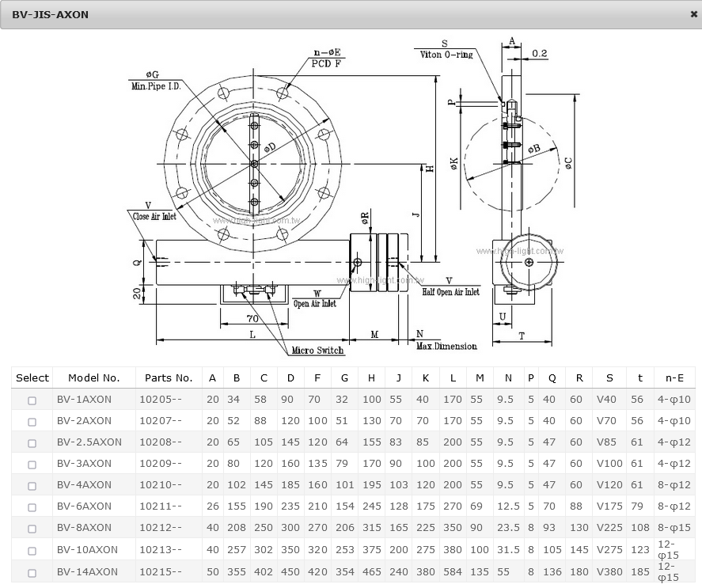Screen dimensions: 702x588
Task: Click the n-E column header
Action: click(x=674, y=378)
